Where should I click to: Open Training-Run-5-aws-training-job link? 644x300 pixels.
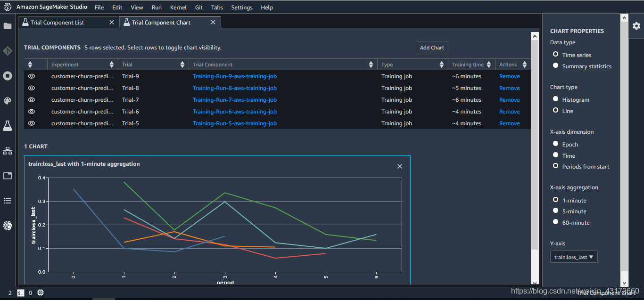click(x=235, y=123)
